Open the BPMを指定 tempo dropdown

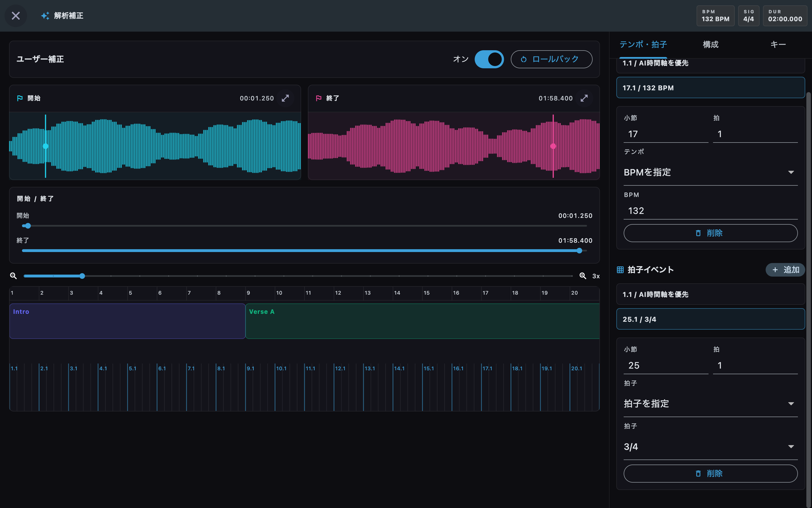(x=710, y=172)
